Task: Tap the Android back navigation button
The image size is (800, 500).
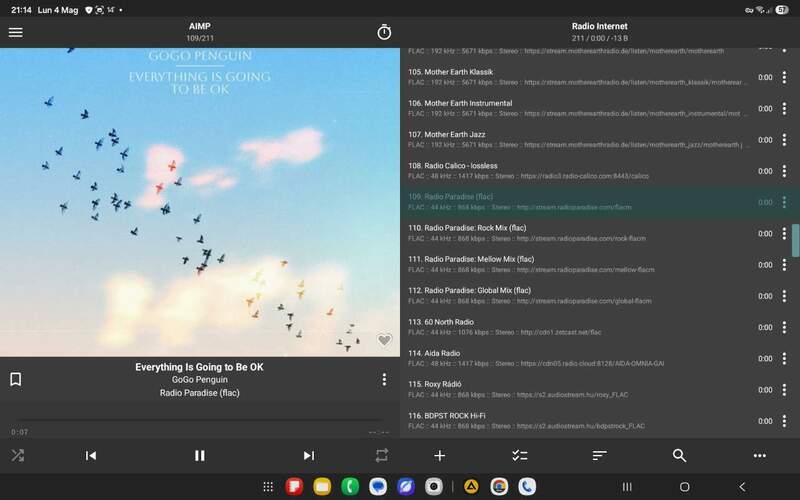Action: tap(742, 487)
